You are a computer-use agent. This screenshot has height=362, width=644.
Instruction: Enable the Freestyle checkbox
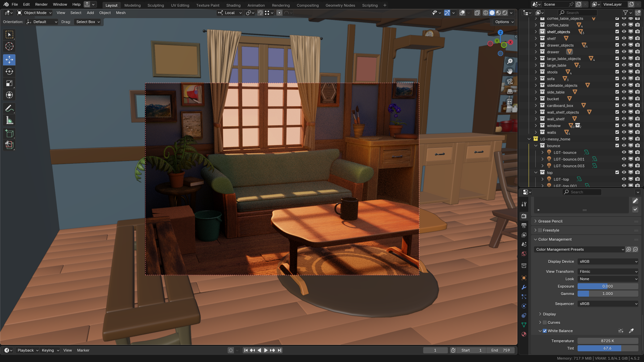(x=540, y=230)
